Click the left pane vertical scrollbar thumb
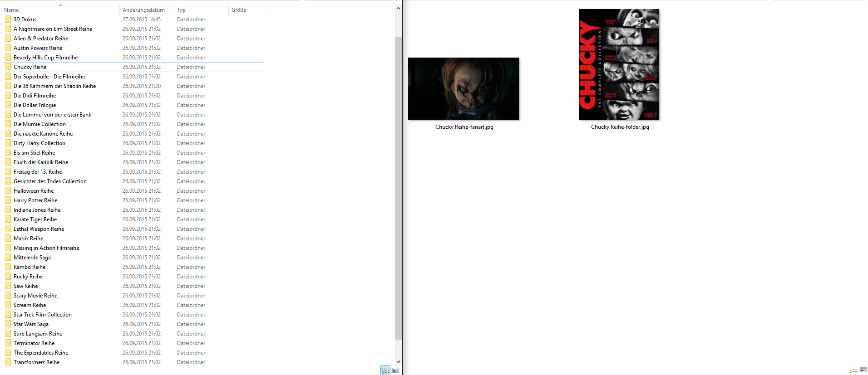 398,188
